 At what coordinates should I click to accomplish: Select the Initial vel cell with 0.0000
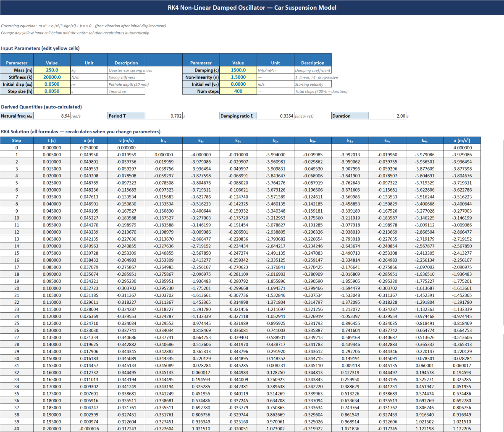point(238,84)
